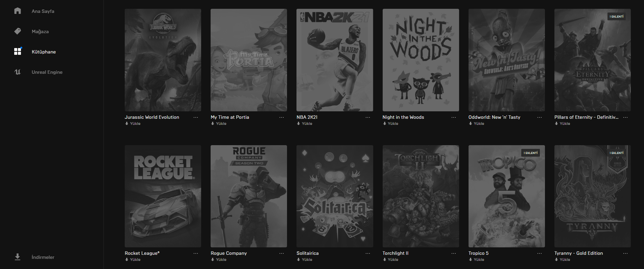Click the 1 EKLENTİ badge on Tropico 5
The height and width of the screenshot is (269, 644).
(531, 153)
